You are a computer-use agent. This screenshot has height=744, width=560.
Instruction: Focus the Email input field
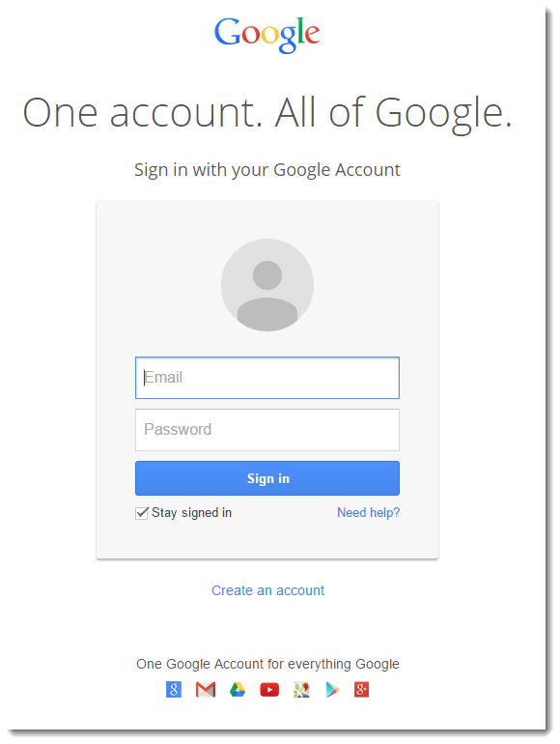pos(267,378)
